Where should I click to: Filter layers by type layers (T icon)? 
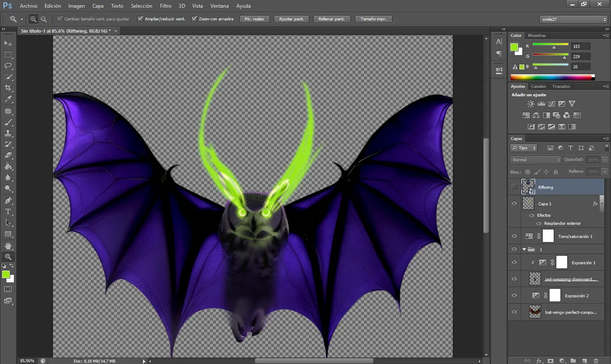(570, 148)
